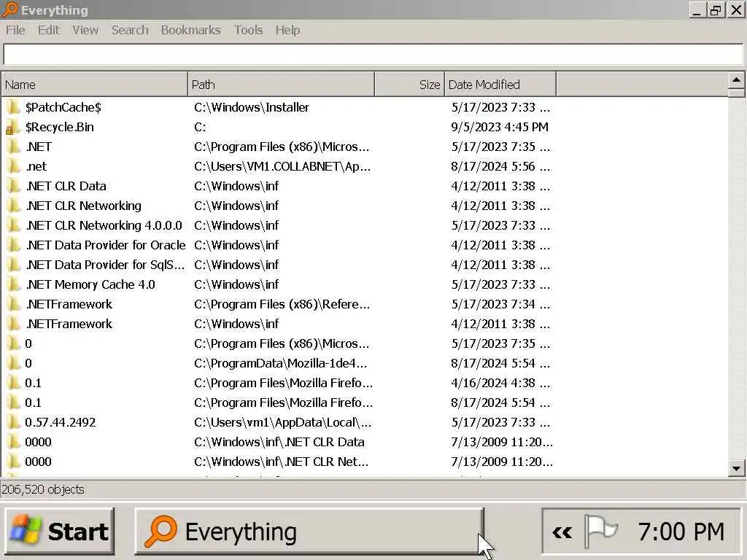The width and height of the screenshot is (747, 560).
Task: Select .NET Memory Cache 4.0 name
Action: (90, 284)
